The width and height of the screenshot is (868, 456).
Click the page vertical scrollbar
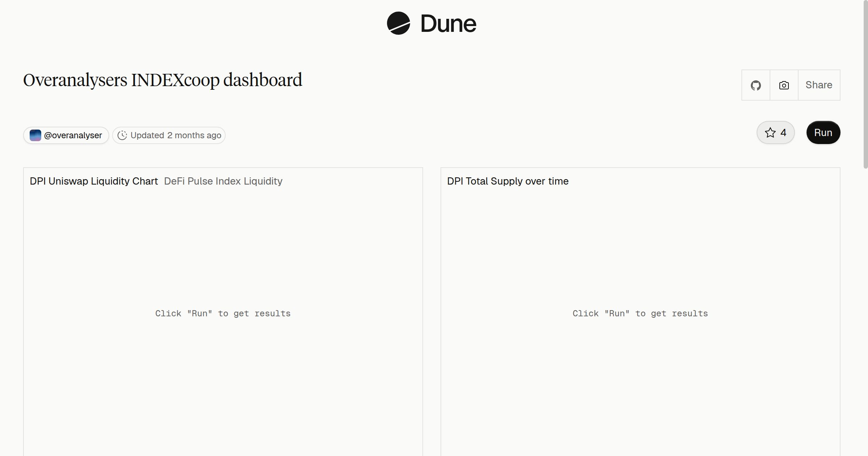point(865,85)
